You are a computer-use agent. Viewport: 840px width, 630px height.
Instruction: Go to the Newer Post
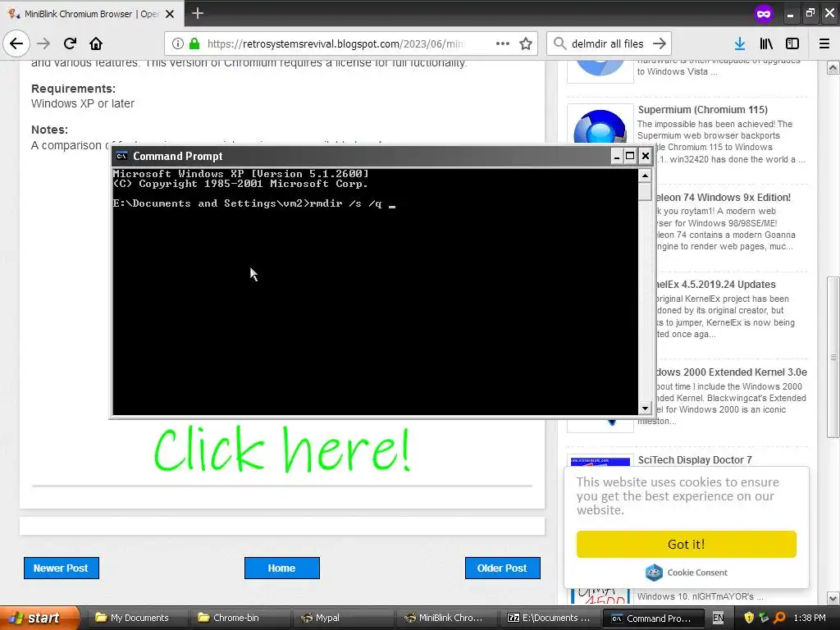click(x=61, y=568)
